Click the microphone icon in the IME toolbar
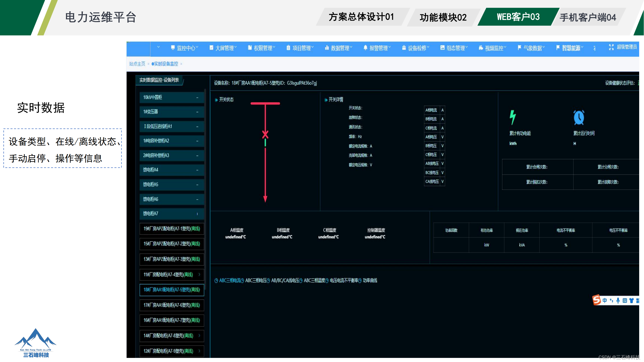This screenshot has height=362, width=644. coord(618,300)
